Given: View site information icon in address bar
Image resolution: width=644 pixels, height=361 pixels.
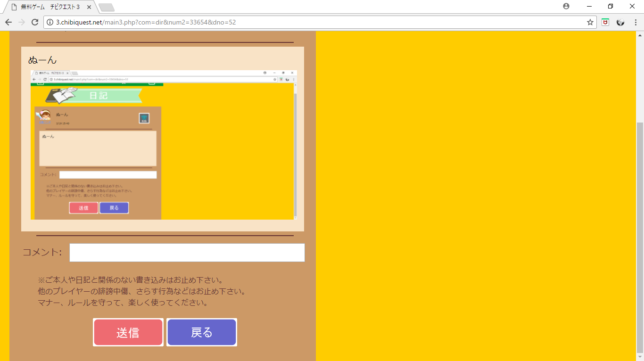Looking at the screenshot, I should [x=50, y=22].
